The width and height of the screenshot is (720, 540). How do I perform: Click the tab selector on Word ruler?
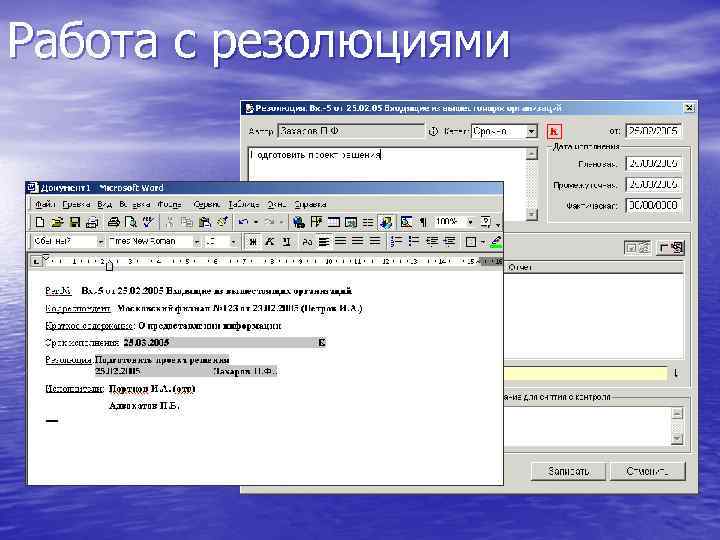(x=36, y=261)
